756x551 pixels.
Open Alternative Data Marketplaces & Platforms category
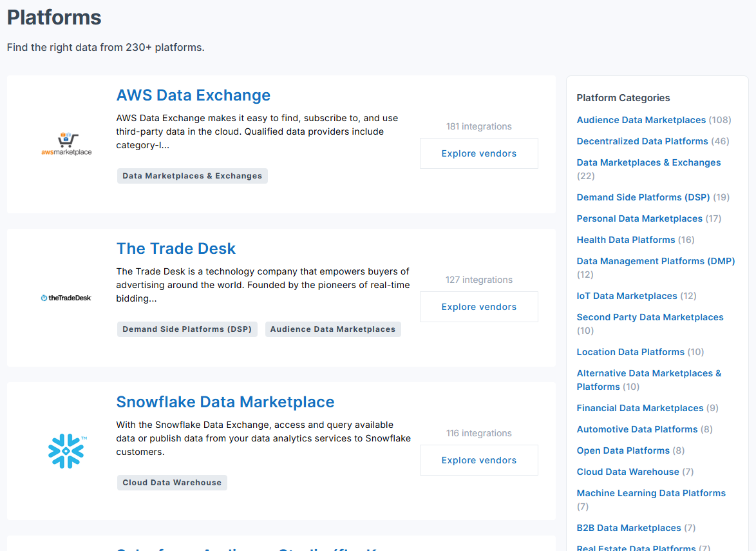point(649,379)
